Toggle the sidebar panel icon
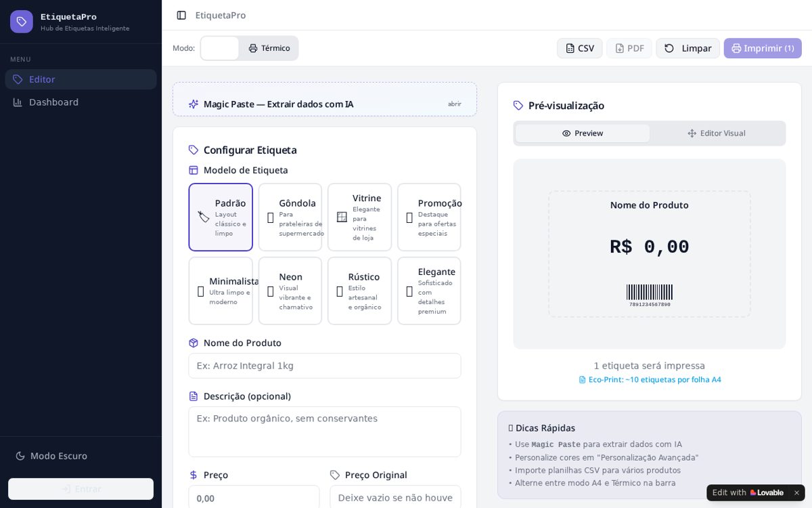 (181, 15)
